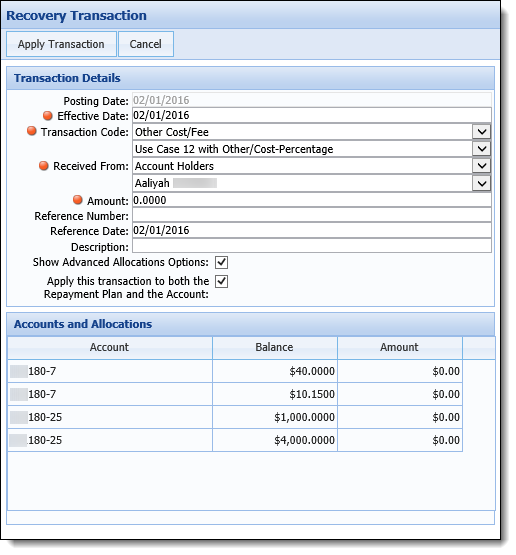Image resolution: width=516 pixels, height=555 pixels.
Task: Click the Posting Date field
Action: (312, 100)
